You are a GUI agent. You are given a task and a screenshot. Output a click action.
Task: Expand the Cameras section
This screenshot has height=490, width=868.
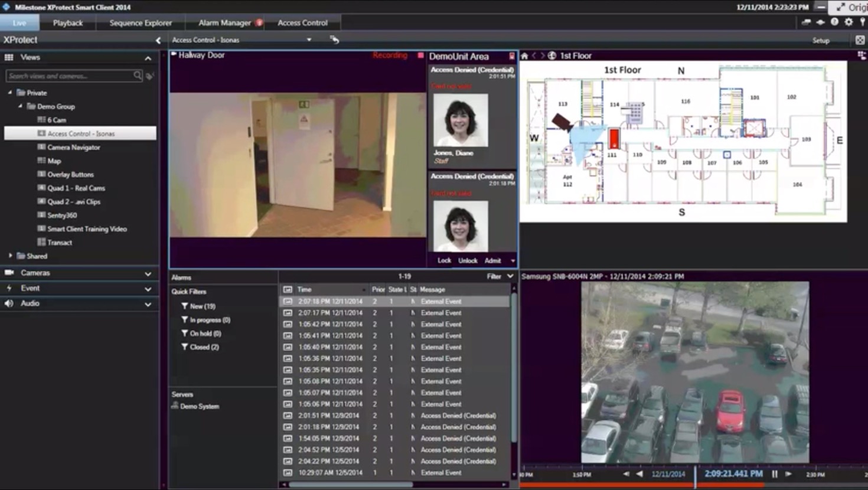[x=148, y=273]
